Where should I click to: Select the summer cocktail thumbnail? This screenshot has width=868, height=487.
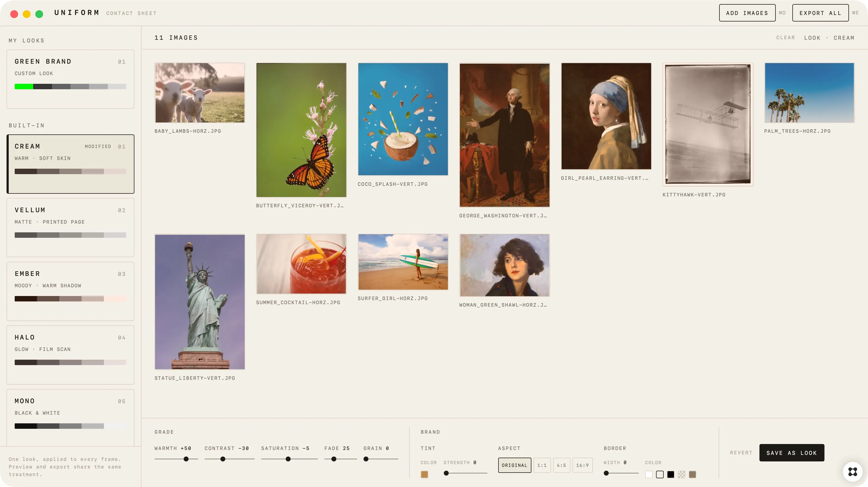[x=301, y=264]
